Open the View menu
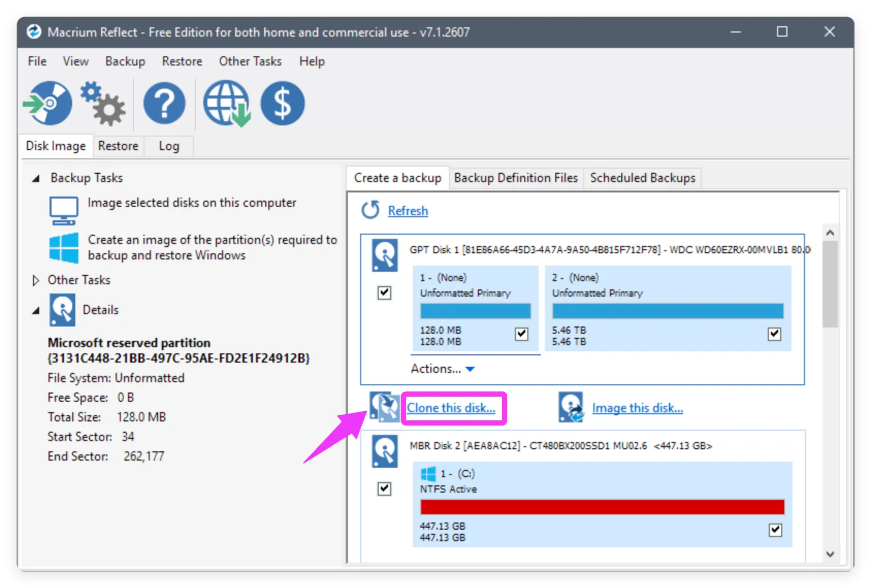 point(76,61)
